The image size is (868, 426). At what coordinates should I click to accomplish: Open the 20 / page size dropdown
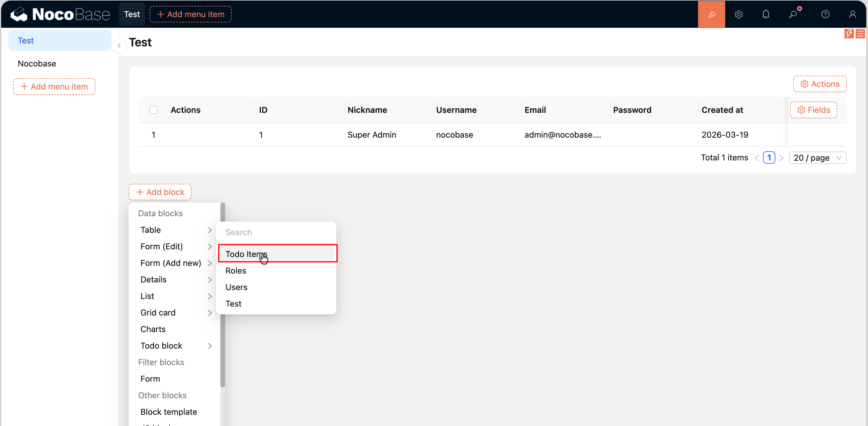tap(817, 158)
